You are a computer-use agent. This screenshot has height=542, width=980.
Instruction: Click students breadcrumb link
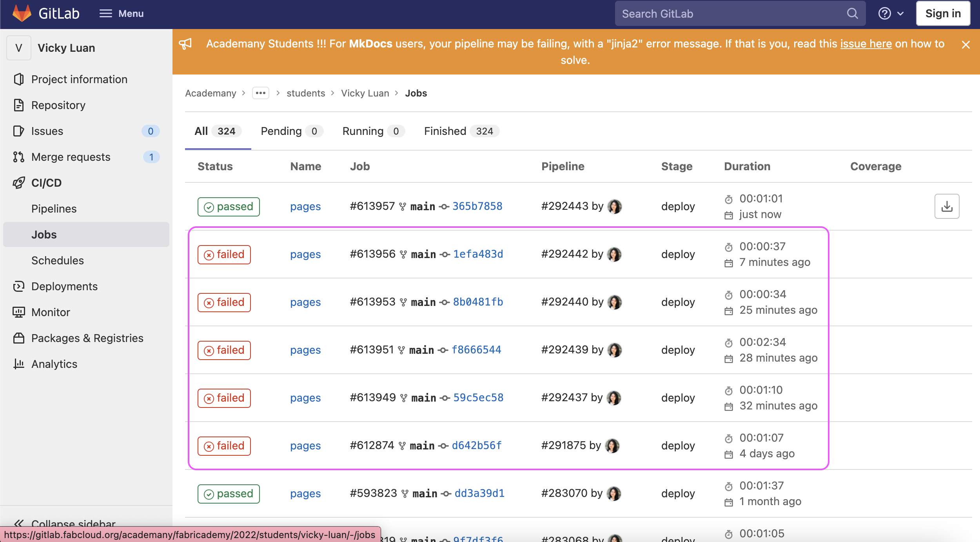click(x=306, y=93)
